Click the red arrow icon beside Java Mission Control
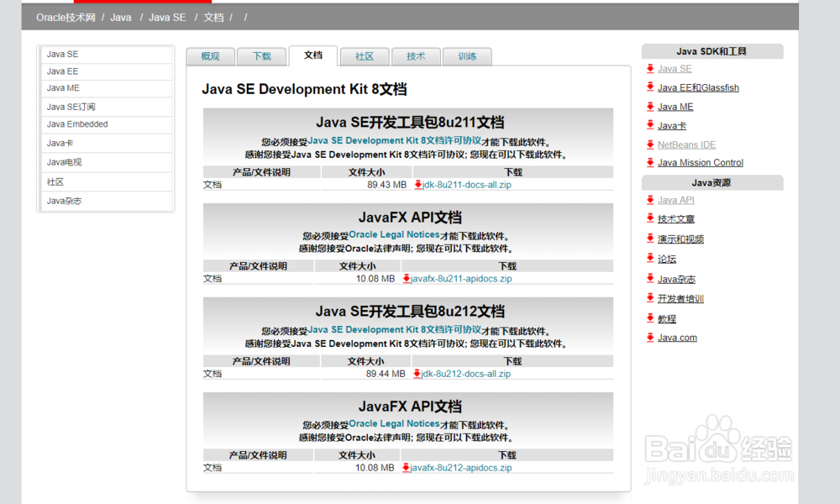 [650, 162]
